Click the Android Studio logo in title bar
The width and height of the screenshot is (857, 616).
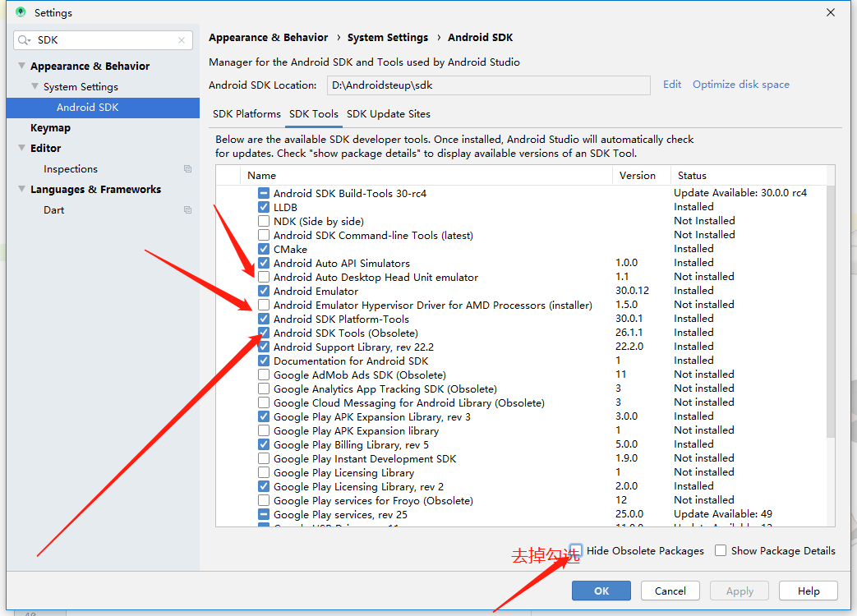click(x=21, y=12)
